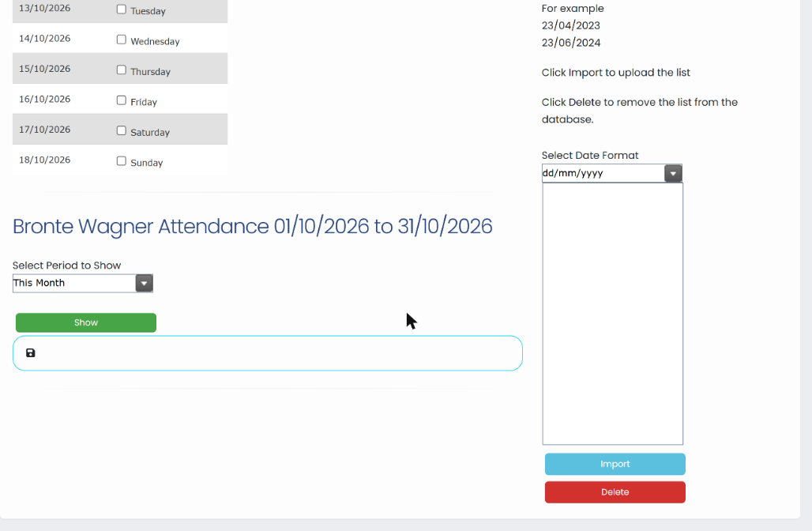This screenshot has width=812, height=531.
Task: Tick the Saturday checkbox
Action: (121, 130)
